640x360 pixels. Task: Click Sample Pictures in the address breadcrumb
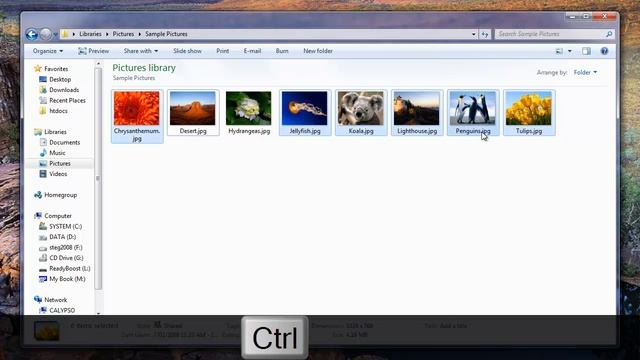pyautogui.click(x=166, y=34)
